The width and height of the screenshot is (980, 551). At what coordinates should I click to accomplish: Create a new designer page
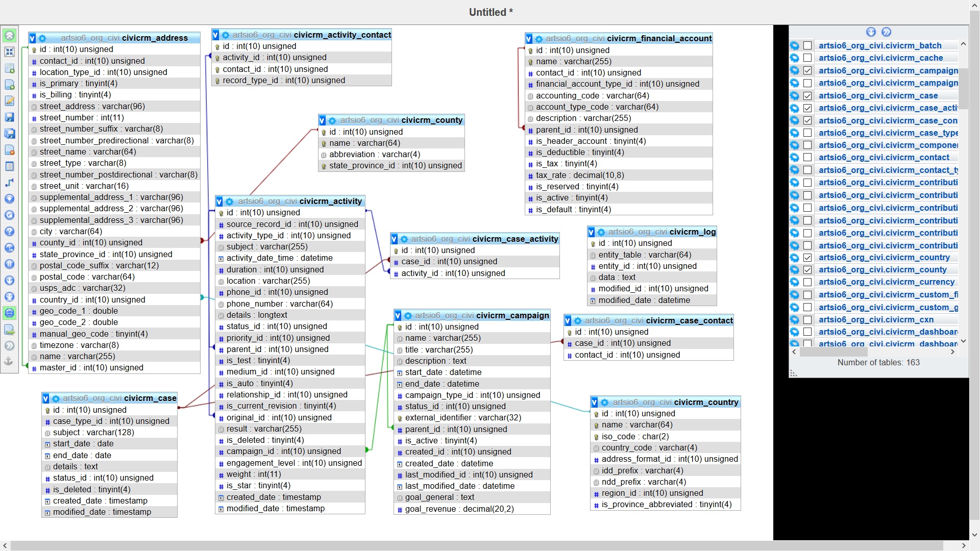pos(9,85)
